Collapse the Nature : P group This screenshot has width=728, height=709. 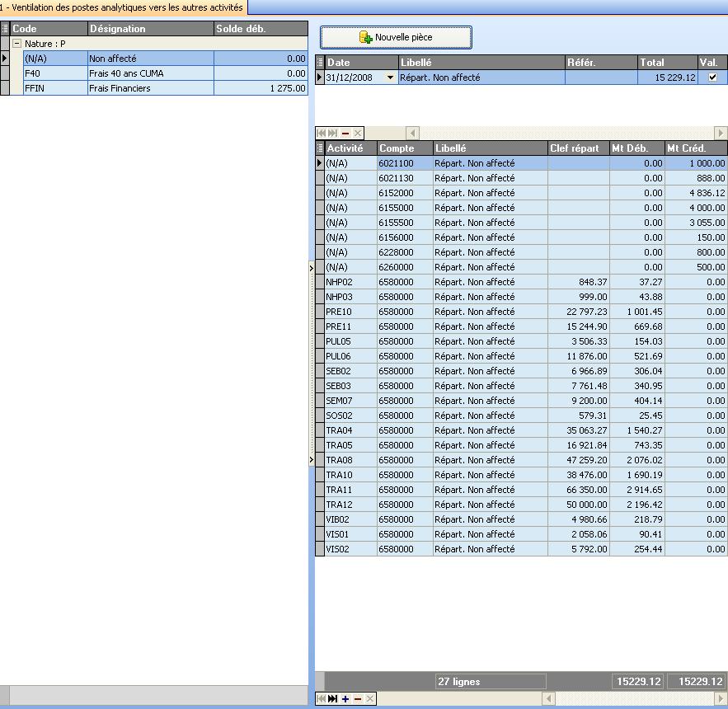[x=16, y=44]
